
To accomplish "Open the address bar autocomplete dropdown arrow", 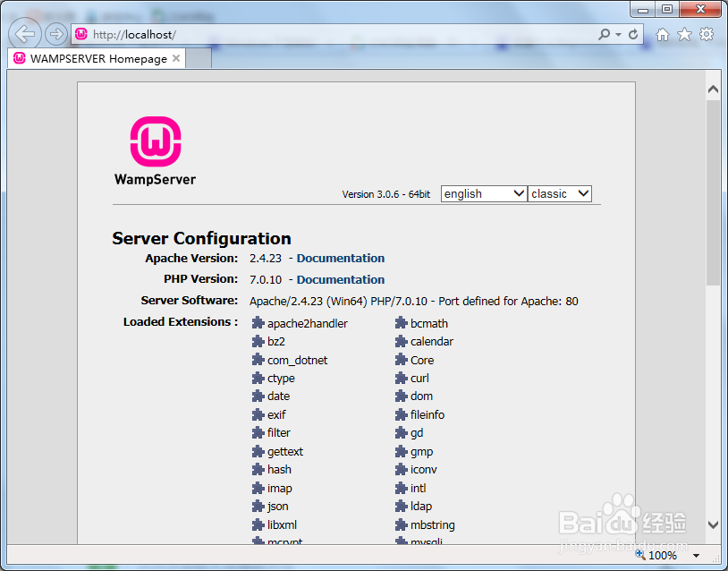I will coord(618,34).
